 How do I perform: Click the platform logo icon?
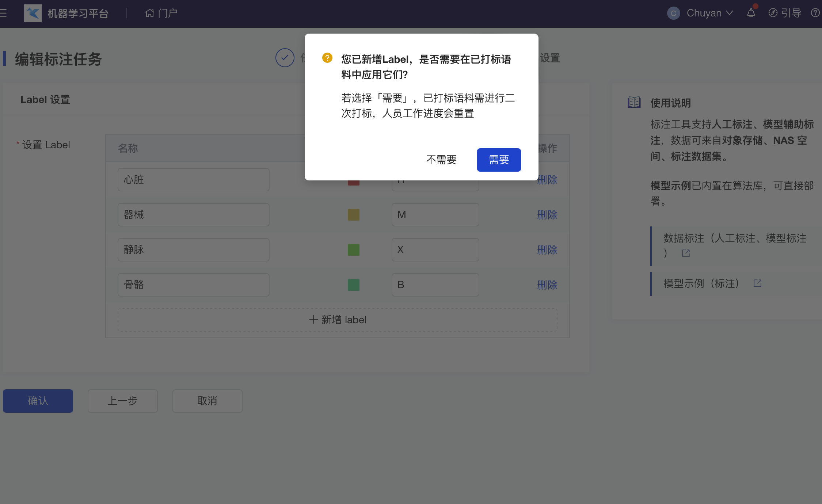33,14
